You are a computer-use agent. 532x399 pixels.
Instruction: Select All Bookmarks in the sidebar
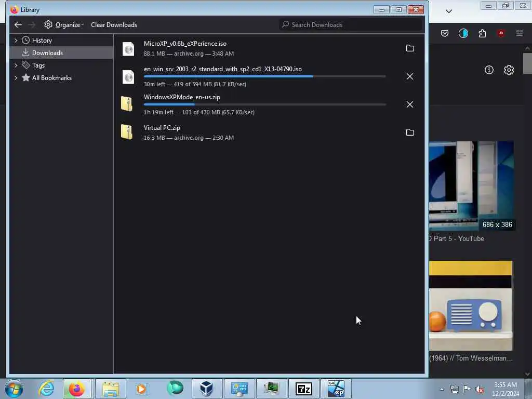pyautogui.click(x=51, y=78)
